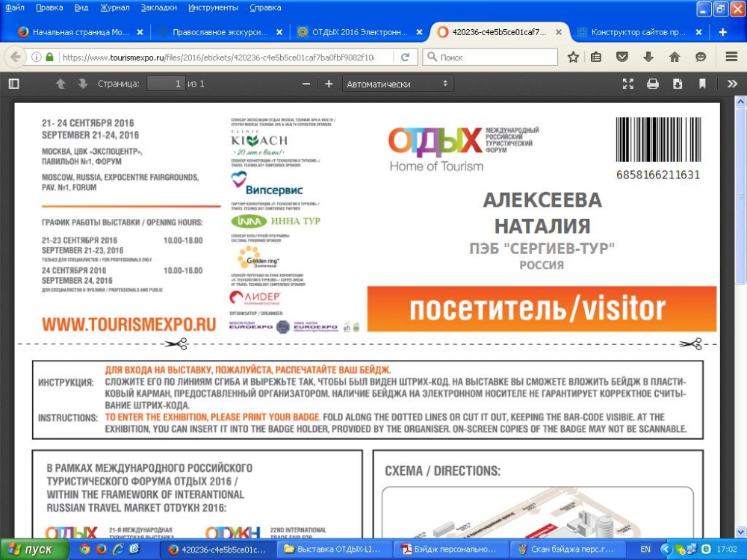Bookmark this page with star icon
Screen dimensions: 747x560
pyautogui.click(x=573, y=57)
